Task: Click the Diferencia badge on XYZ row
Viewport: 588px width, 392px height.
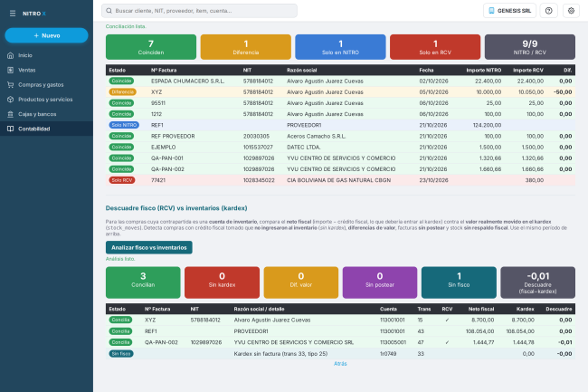Action: coord(123,92)
